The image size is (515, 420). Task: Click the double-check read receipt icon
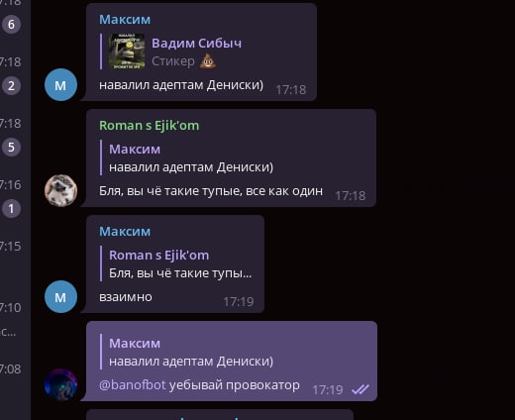coord(360,389)
